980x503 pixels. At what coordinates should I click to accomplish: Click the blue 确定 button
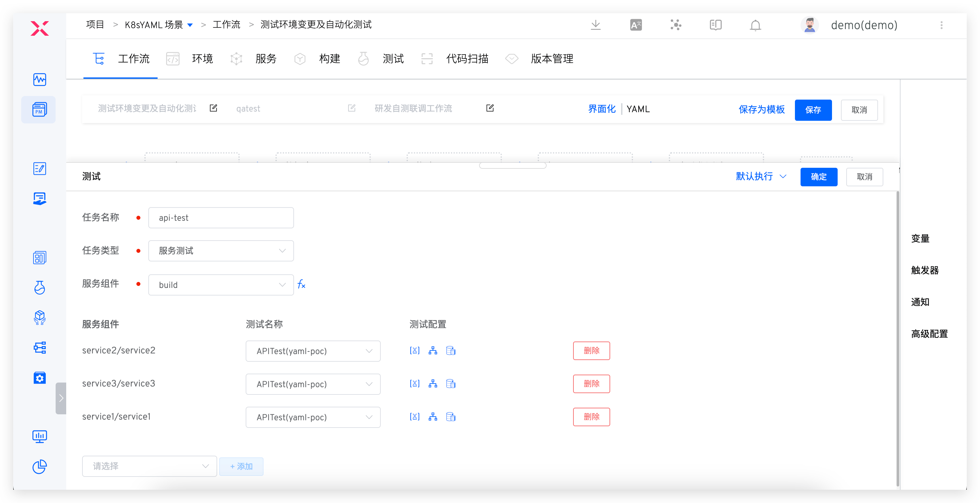818,177
